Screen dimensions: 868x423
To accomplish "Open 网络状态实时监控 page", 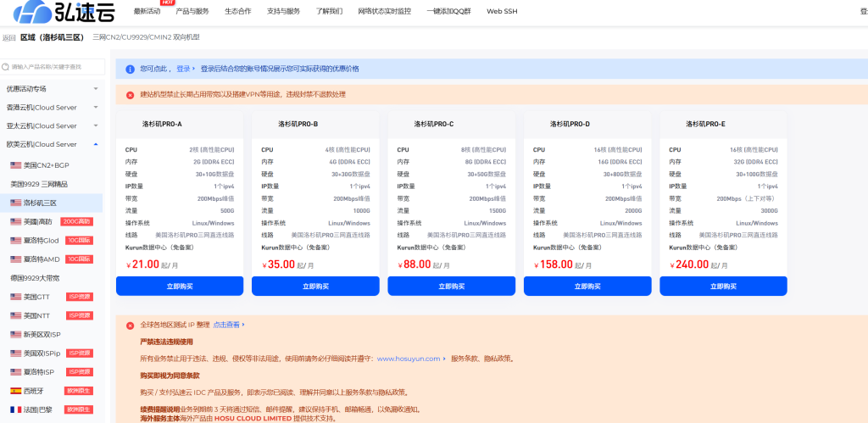I will pos(385,11).
